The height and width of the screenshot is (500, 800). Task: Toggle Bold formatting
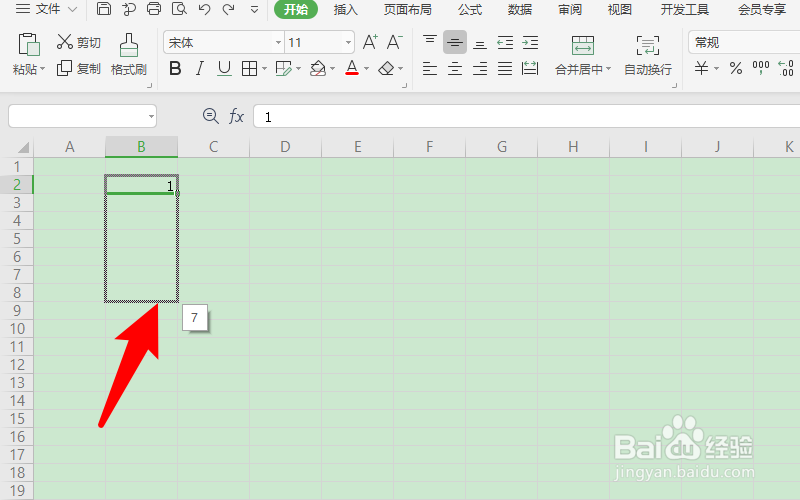175,68
